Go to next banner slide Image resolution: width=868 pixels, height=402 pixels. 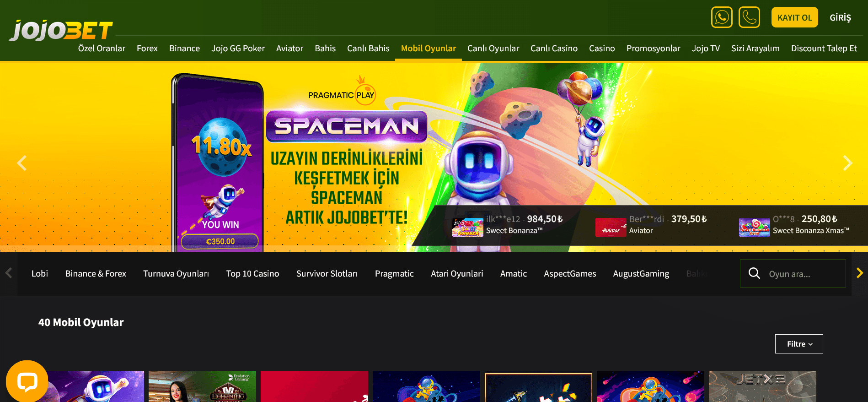pyautogui.click(x=847, y=163)
